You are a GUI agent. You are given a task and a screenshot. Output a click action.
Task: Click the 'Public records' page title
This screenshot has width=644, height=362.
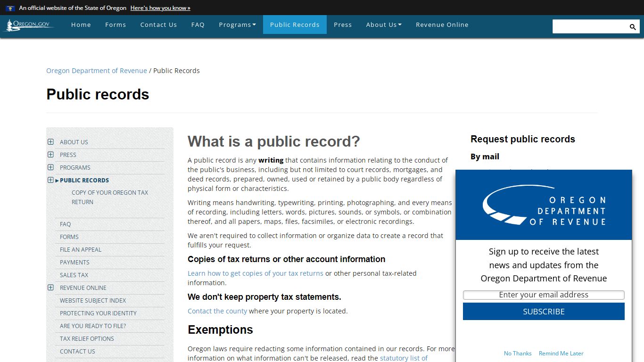[x=98, y=94]
